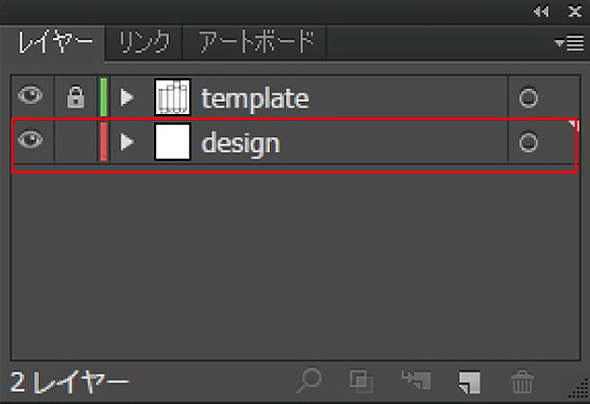Collapse panel with double-arrow icon
Screen dimensions: 590x404
click(541, 12)
